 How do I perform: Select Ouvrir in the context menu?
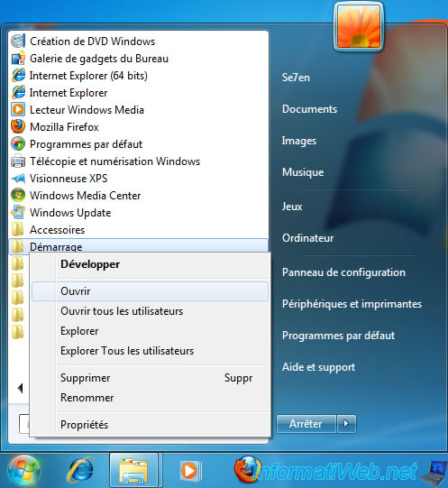coord(150,291)
